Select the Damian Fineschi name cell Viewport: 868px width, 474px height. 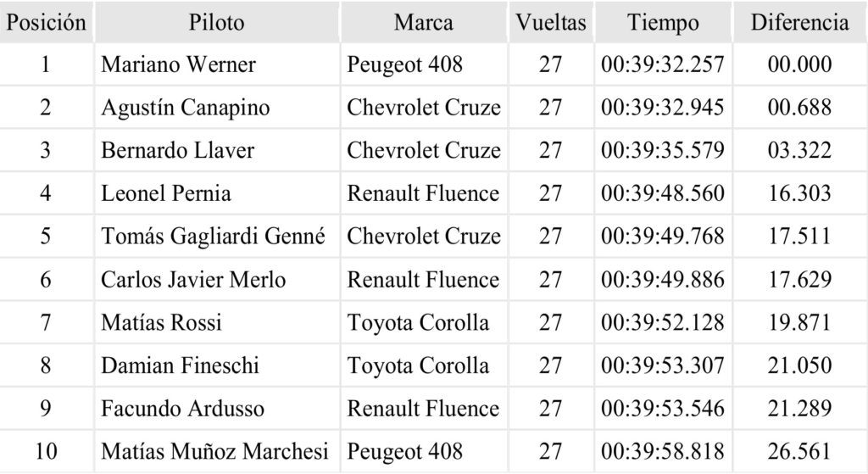coord(180,366)
